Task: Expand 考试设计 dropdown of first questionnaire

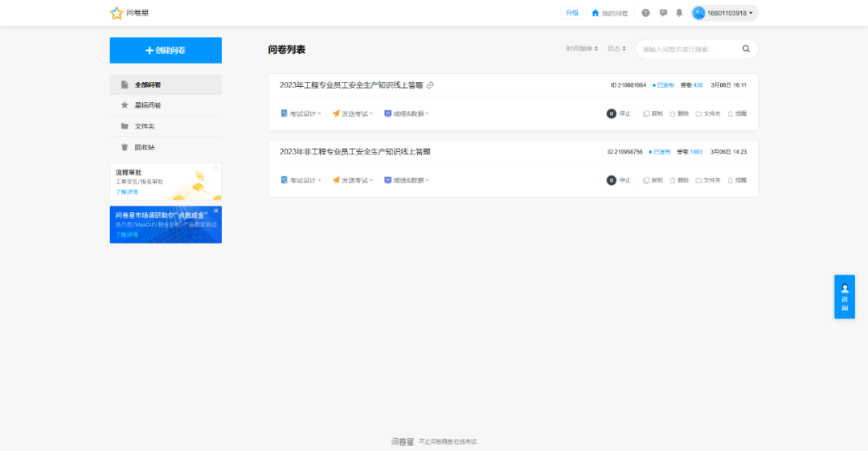Action: (x=301, y=113)
